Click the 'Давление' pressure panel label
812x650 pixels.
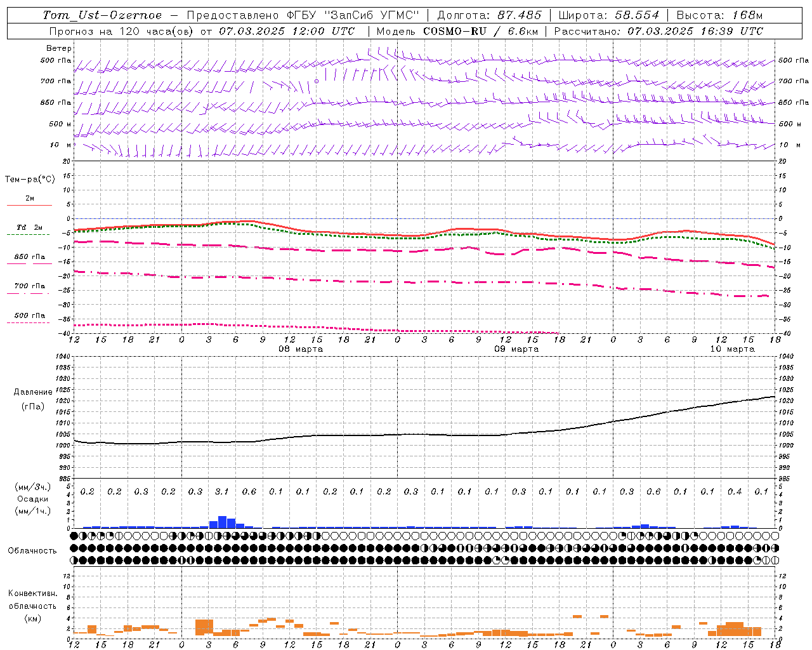[33, 392]
